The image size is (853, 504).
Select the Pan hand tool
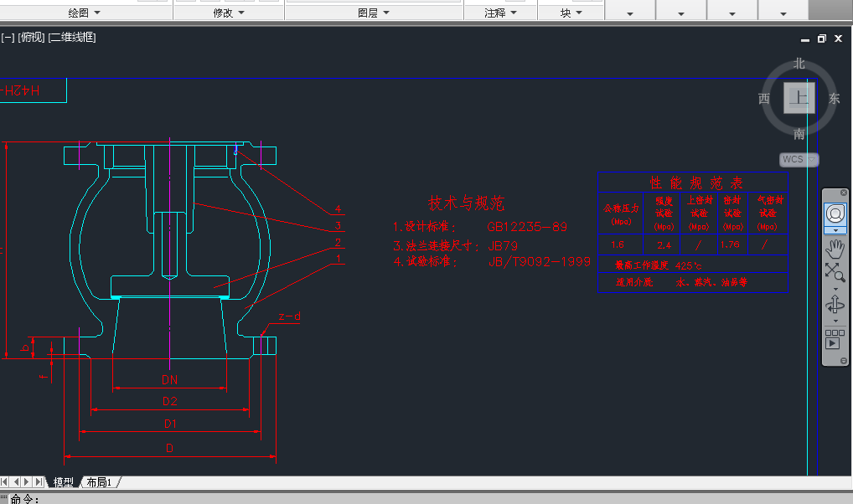point(835,249)
